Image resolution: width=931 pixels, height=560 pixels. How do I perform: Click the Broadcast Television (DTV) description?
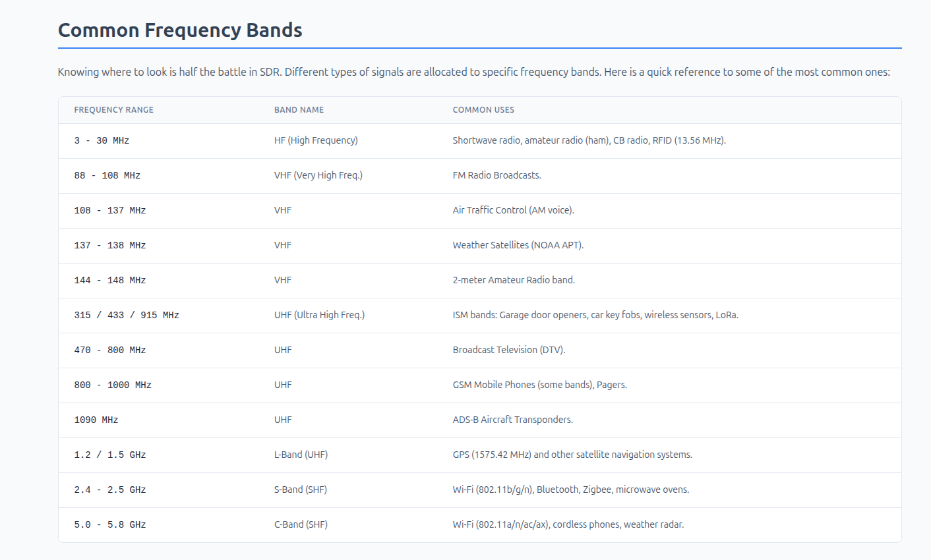click(508, 350)
